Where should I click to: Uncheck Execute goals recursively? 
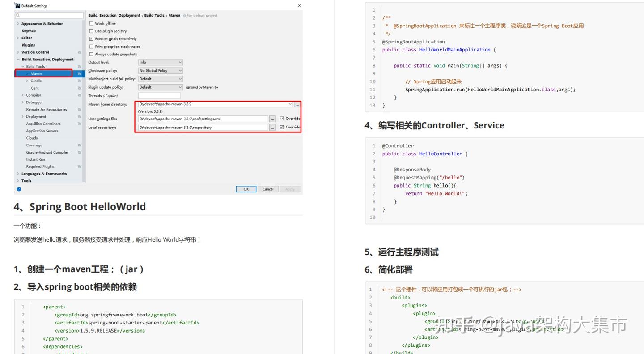(x=92, y=39)
